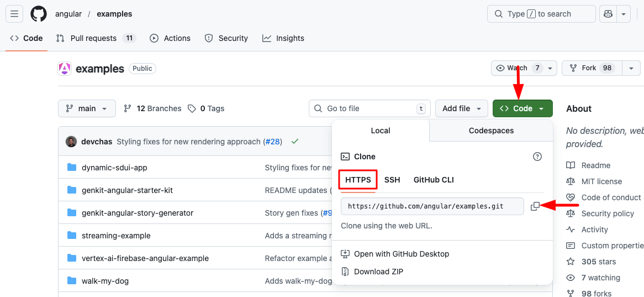The width and height of the screenshot is (644, 297).
Task: Open the walk-my-dog folder
Action: click(105, 281)
